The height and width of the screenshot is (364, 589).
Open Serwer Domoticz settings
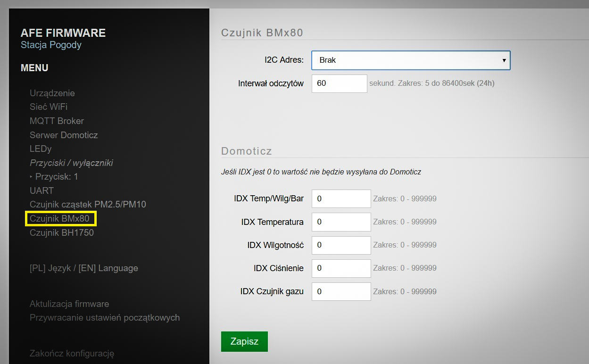click(x=64, y=135)
